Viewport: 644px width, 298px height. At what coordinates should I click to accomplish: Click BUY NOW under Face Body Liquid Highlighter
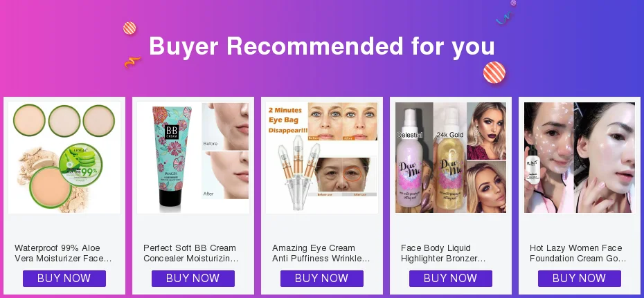(x=451, y=279)
